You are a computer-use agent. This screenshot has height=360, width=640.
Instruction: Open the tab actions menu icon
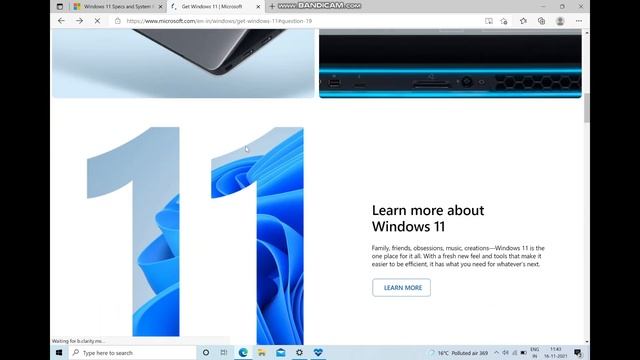point(60,7)
